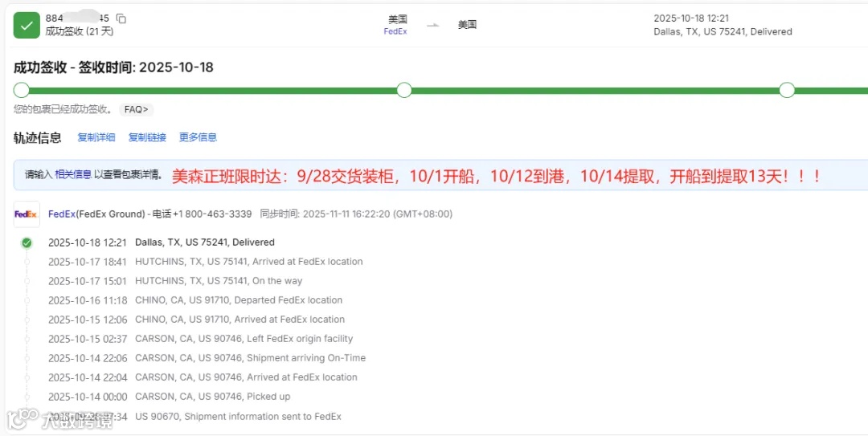
Task: Click 复制详细 link
Action: [x=96, y=137]
